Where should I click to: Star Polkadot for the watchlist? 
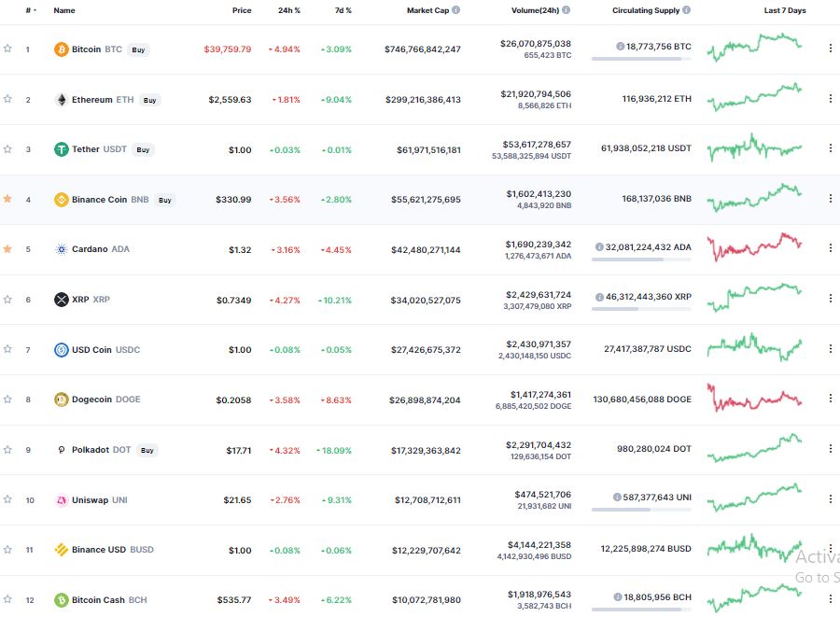(7, 449)
